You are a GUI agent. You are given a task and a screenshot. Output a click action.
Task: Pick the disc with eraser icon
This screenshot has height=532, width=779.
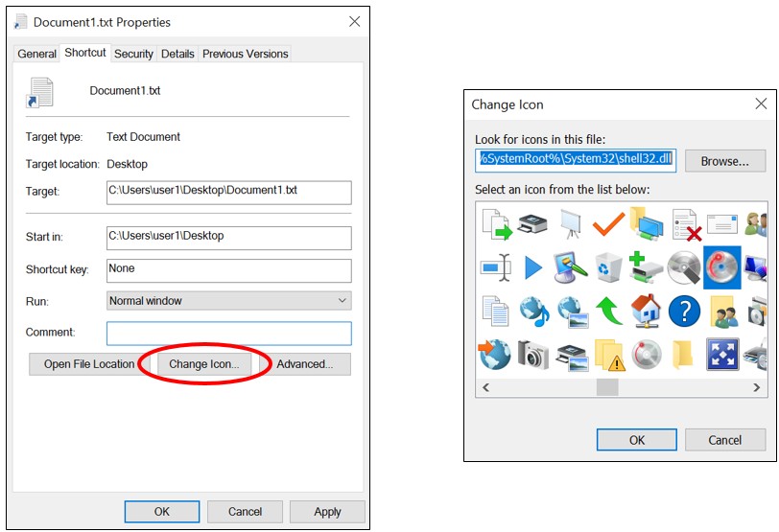pyautogui.click(x=684, y=267)
